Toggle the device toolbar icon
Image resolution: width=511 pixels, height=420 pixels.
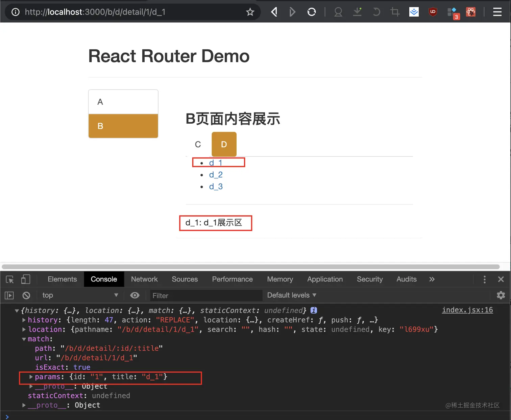tap(26, 279)
